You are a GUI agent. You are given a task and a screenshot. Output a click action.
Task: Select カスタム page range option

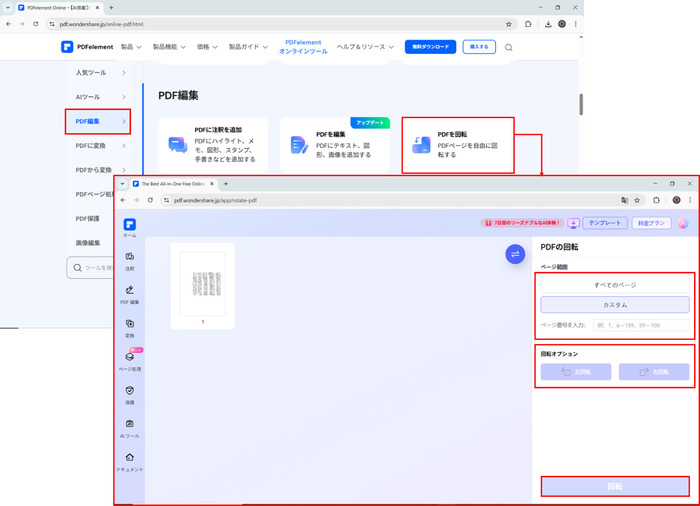click(615, 305)
